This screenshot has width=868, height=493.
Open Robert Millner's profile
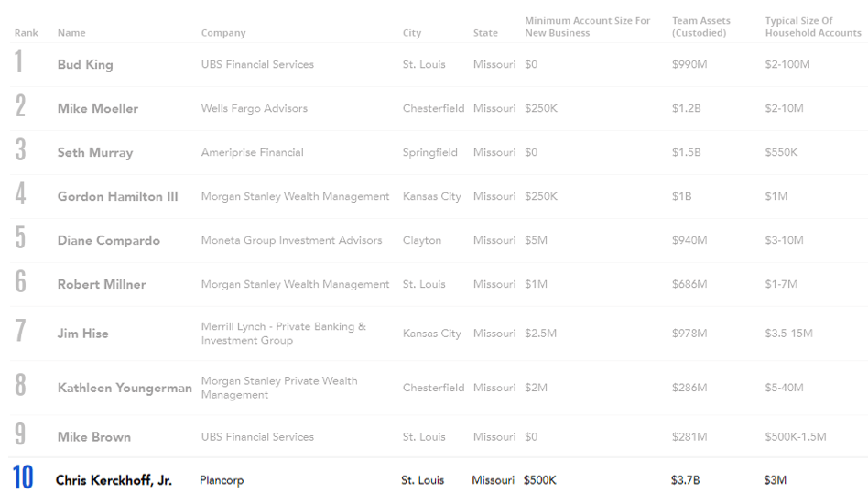click(x=102, y=284)
